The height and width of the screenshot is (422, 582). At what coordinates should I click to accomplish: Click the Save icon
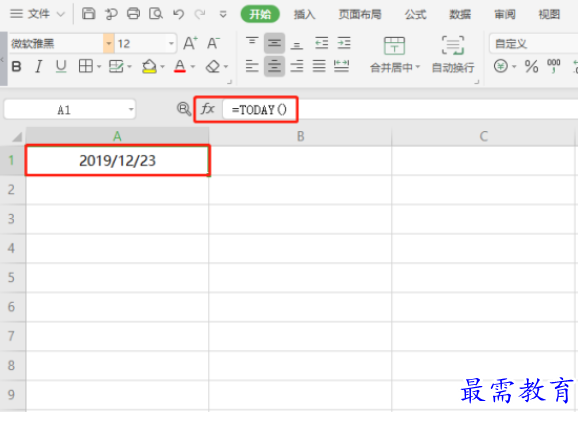point(88,14)
